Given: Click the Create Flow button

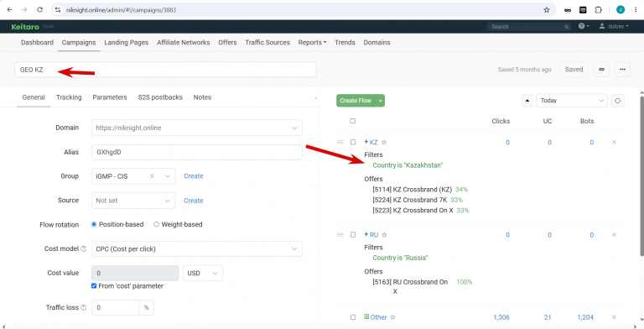Looking at the screenshot, I should click(356, 101).
